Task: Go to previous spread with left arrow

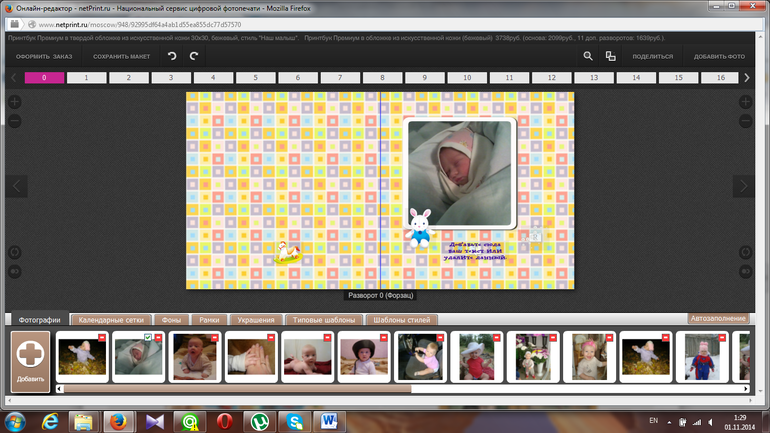Action: pos(17,186)
